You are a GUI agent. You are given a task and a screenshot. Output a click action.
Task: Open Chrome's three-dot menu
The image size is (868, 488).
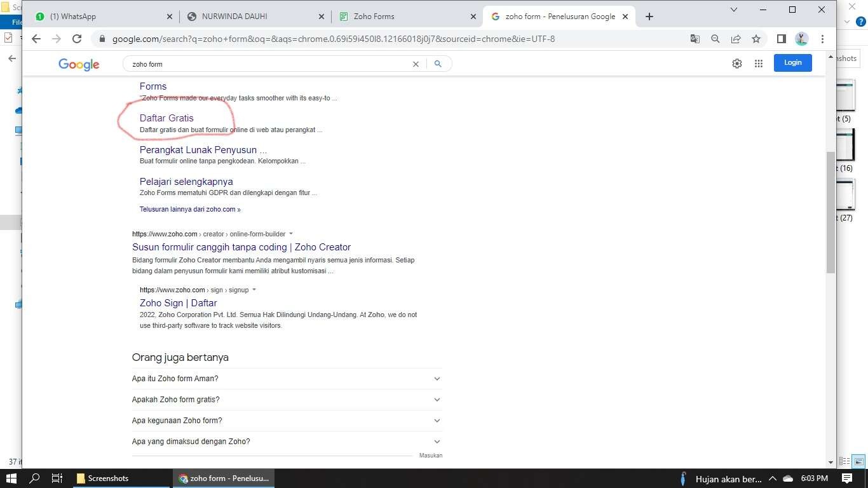coord(822,39)
